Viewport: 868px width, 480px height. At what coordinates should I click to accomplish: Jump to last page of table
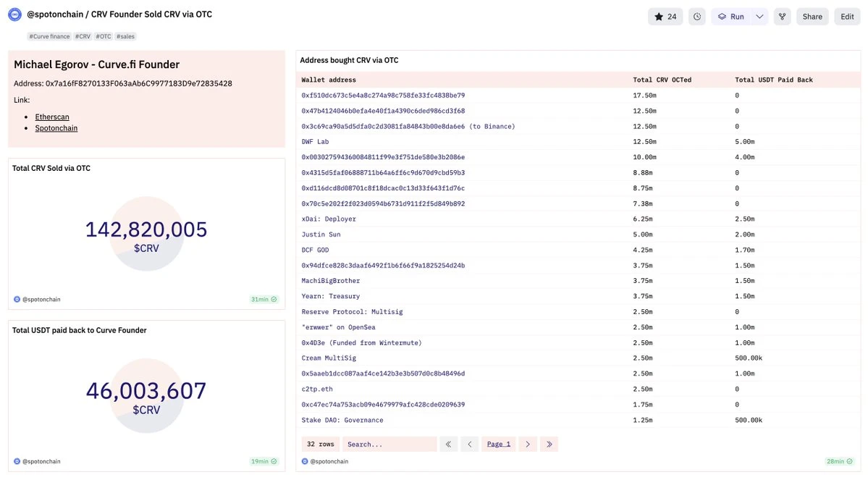[x=549, y=444]
